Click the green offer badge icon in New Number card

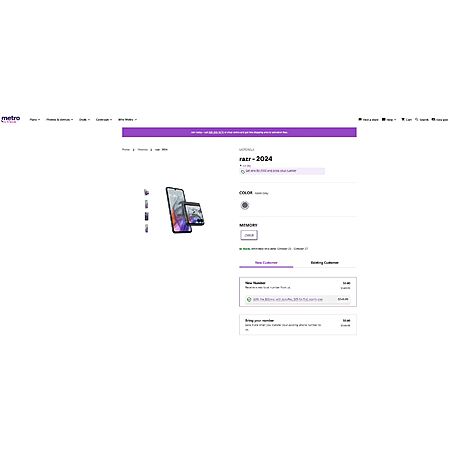249,299
